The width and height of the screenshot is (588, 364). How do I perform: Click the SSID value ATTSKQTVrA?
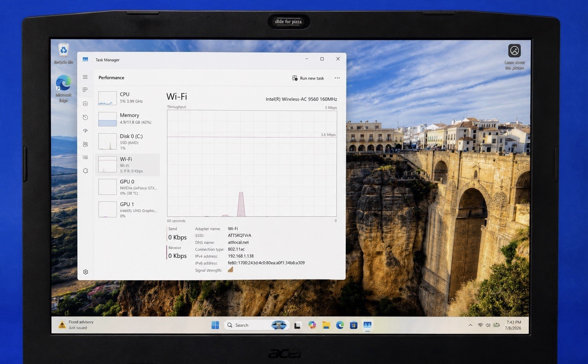click(240, 235)
